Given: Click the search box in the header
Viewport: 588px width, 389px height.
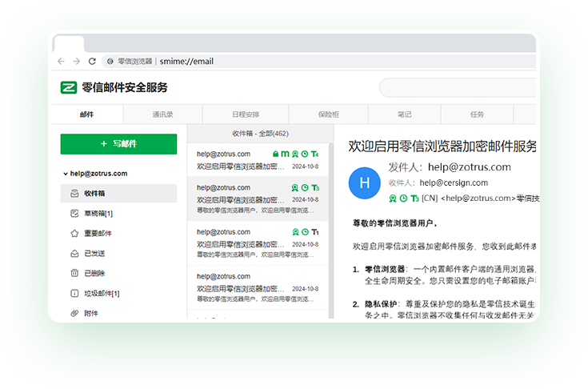Looking at the screenshot, I should 456,87.
